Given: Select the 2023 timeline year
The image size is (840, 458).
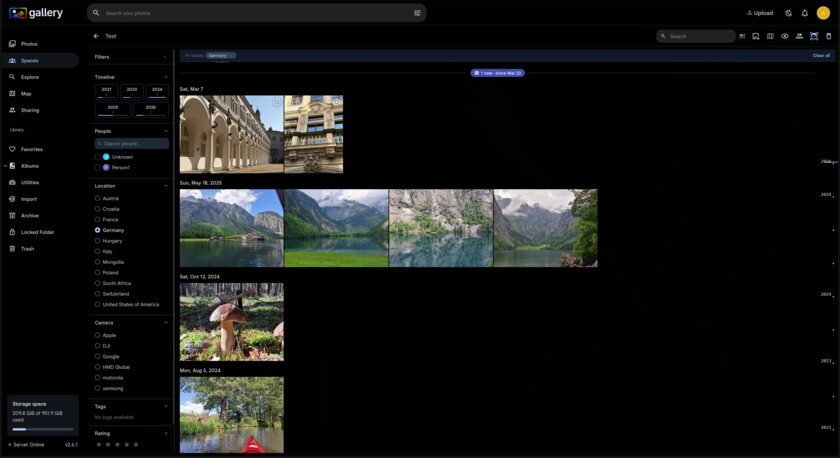Looking at the screenshot, I should [132, 92].
